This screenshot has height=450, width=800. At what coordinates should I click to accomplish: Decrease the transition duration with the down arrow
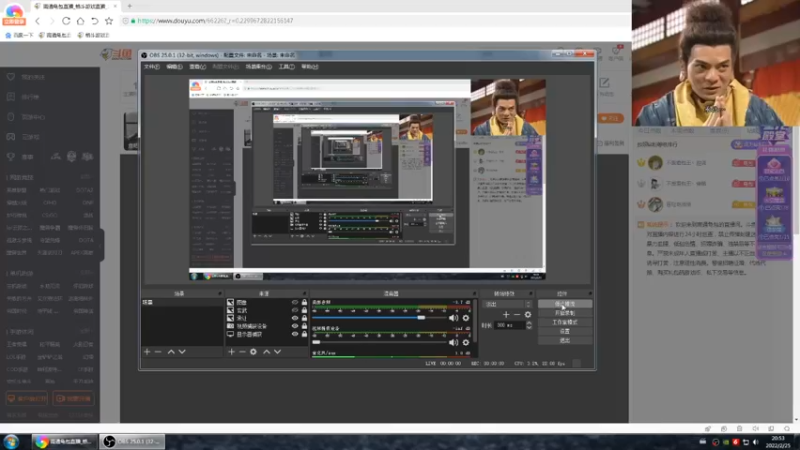pos(529,327)
